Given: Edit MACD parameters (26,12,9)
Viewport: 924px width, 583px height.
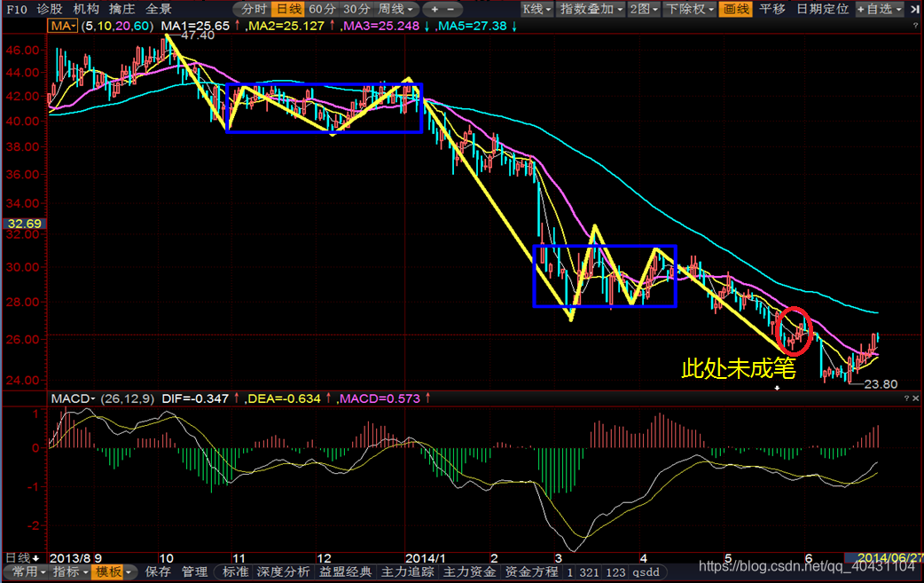Looking at the screenshot, I should click(x=128, y=398).
